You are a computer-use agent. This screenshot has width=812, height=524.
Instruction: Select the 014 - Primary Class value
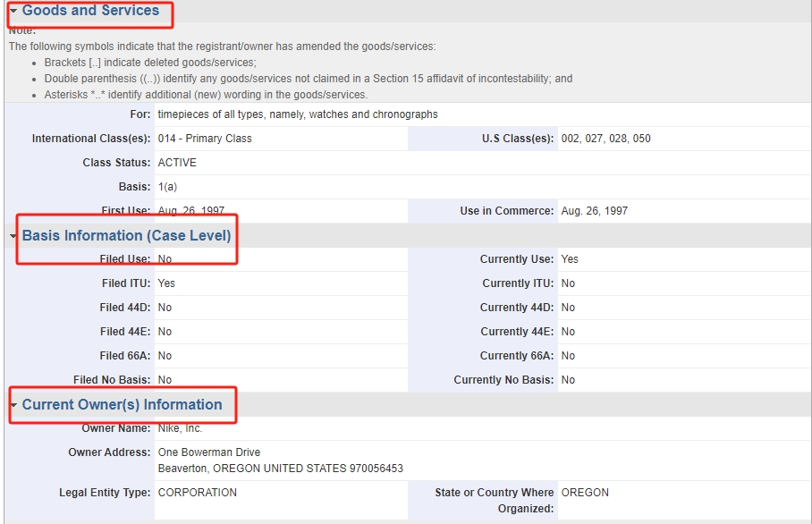pyautogui.click(x=205, y=139)
